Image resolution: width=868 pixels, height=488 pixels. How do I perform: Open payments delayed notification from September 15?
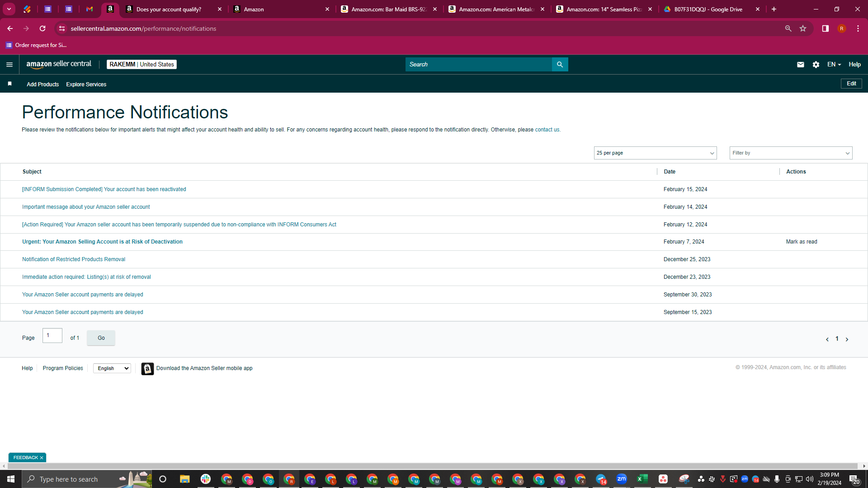tap(83, 313)
